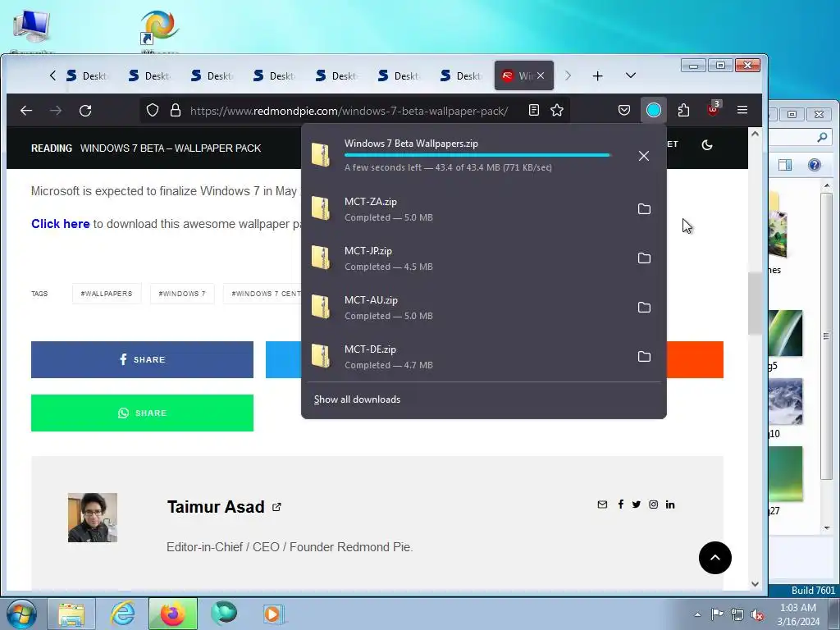Screen dimensions: 840x630
Task: Open the extensions puzzle icon
Action: (x=683, y=111)
